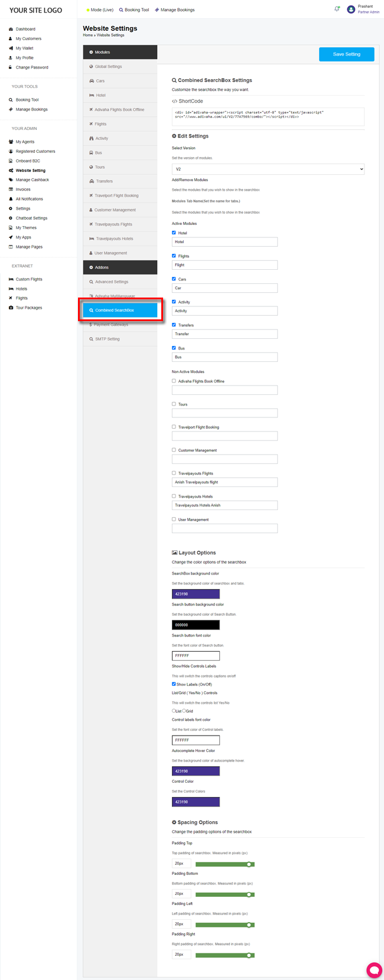Image resolution: width=384 pixels, height=980 pixels.
Task: Click the Payment Gateways dollar icon
Action: [90, 325]
